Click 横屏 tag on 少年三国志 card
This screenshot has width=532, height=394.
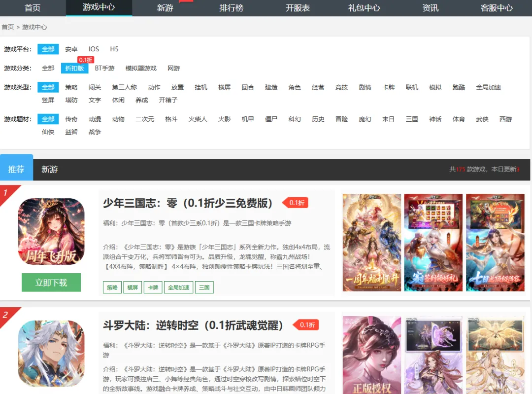133,287
